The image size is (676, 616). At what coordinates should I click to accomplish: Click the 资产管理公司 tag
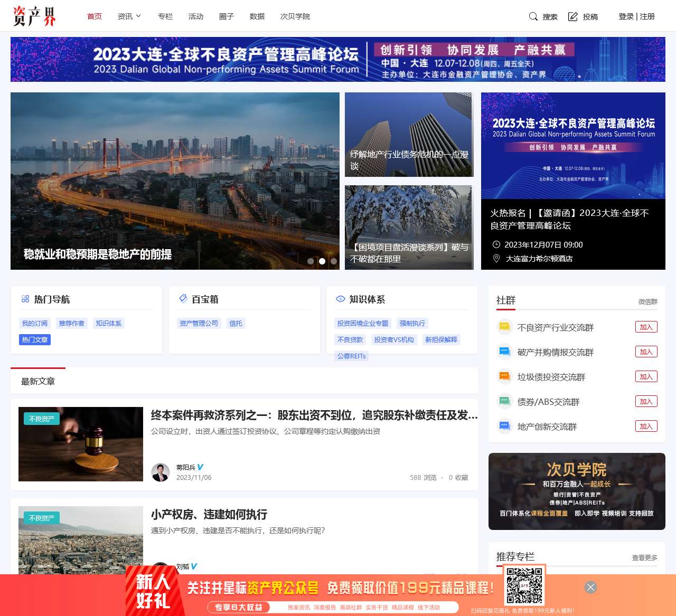[x=199, y=324]
